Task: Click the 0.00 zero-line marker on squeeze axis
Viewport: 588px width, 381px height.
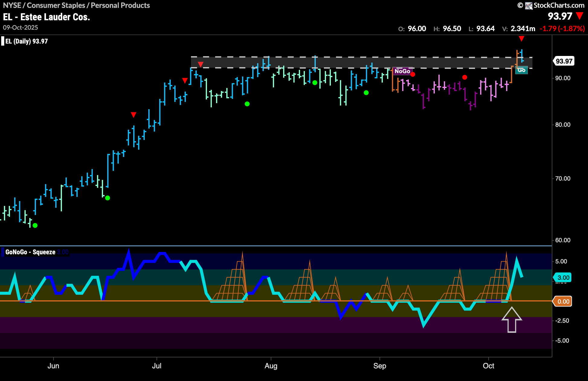Action: coord(563,301)
